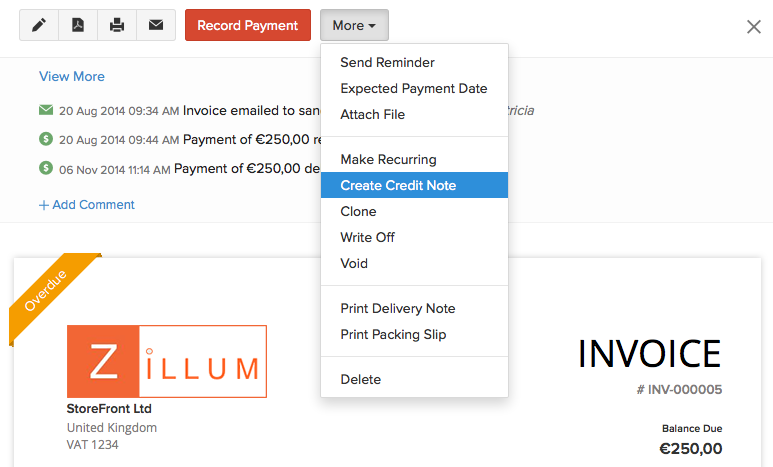The width and height of the screenshot is (773, 467).
Task: Click the dollar icon beside 20 Aug payment
Action: point(46,139)
